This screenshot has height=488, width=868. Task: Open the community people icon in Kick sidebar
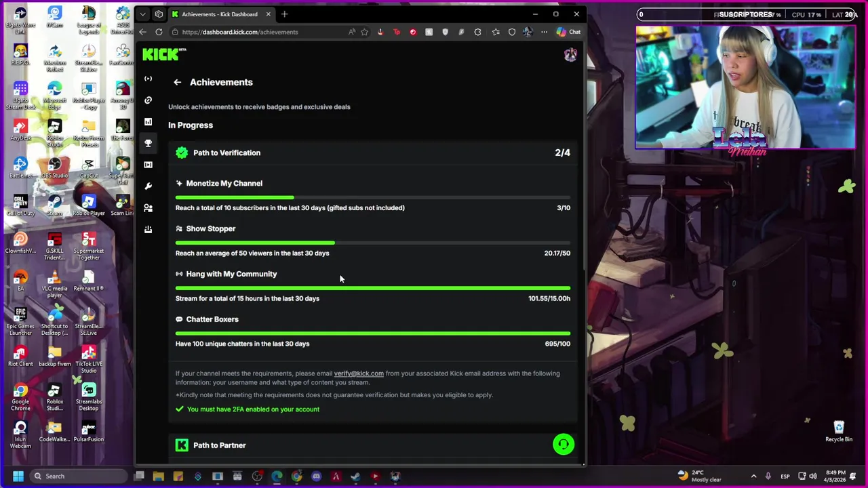148,208
